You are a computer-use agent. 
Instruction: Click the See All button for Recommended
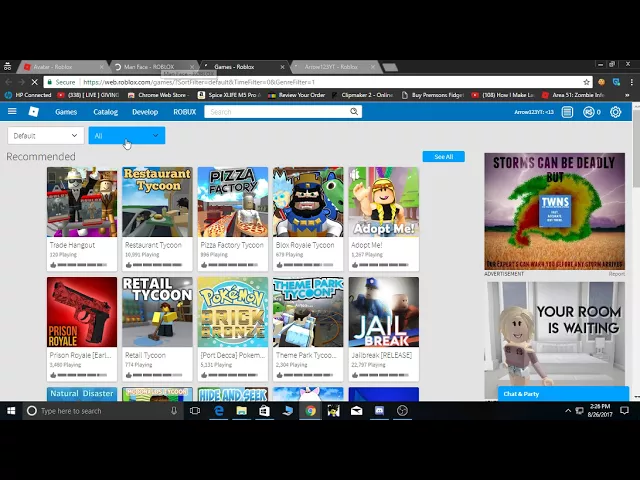(x=444, y=156)
